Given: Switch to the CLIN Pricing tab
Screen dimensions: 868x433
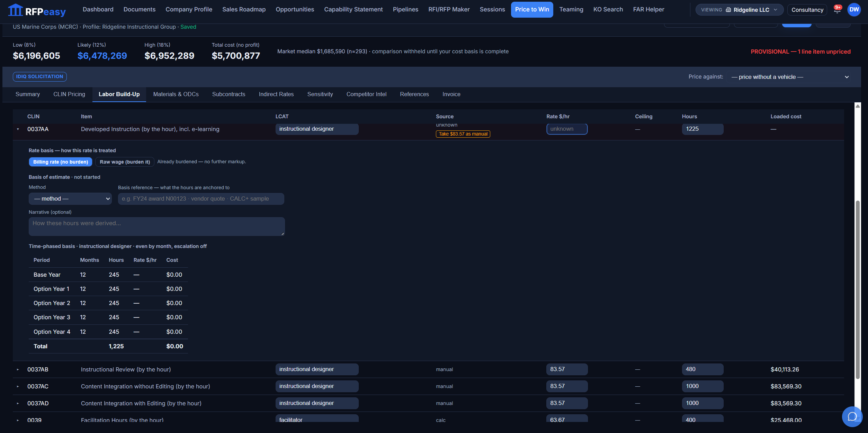Looking at the screenshot, I should pyautogui.click(x=69, y=94).
